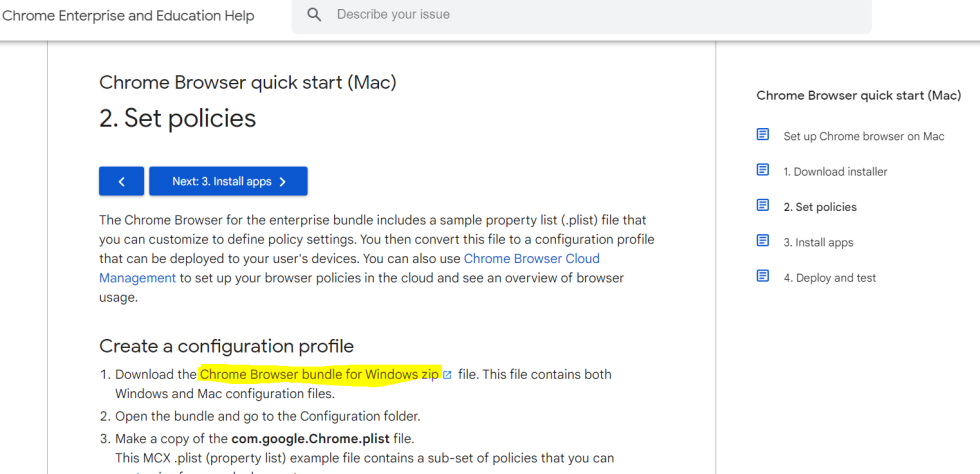The image size is (980, 474).
Task: Click the 'Describe your issue' search field
Action: 581,14
